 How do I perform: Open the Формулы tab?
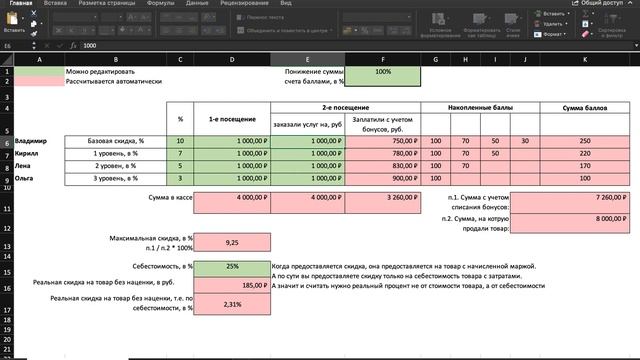click(160, 3)
